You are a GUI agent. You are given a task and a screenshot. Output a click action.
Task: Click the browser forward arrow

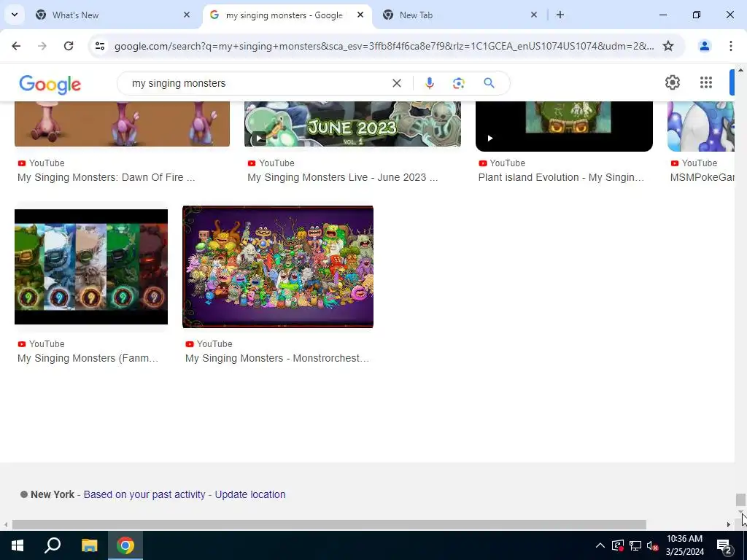click(42, 46)
